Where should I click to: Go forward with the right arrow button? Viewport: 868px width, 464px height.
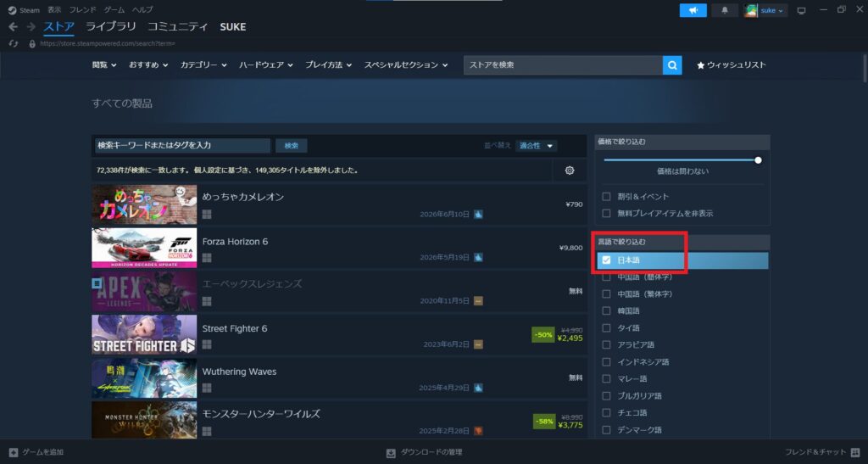[31, 26]
